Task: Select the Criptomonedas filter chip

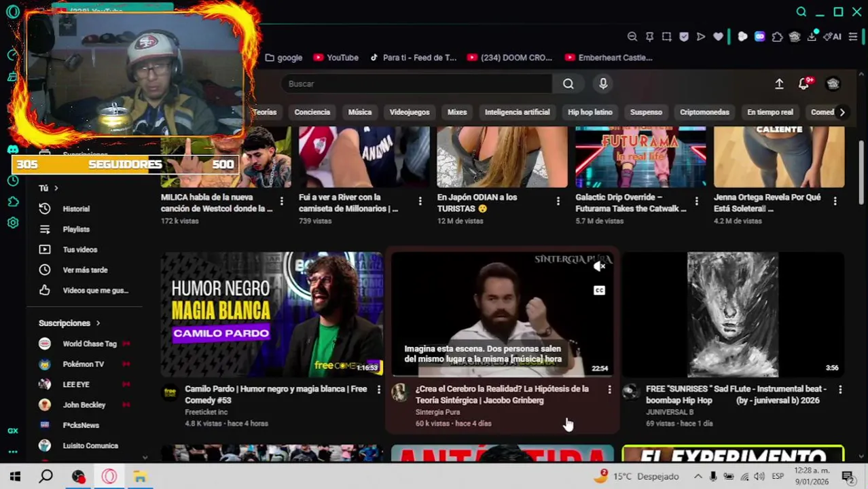Action: tap(704, 112)
